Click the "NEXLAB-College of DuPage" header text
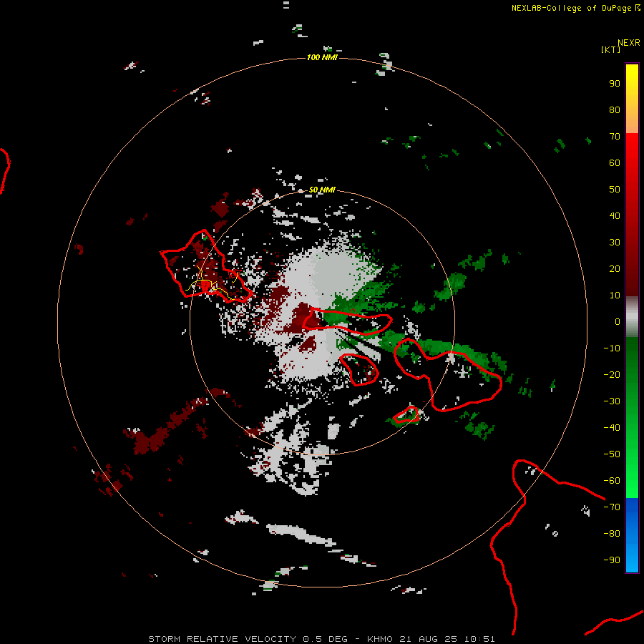This screenshot has width=644, height=644. pos(571,8)
